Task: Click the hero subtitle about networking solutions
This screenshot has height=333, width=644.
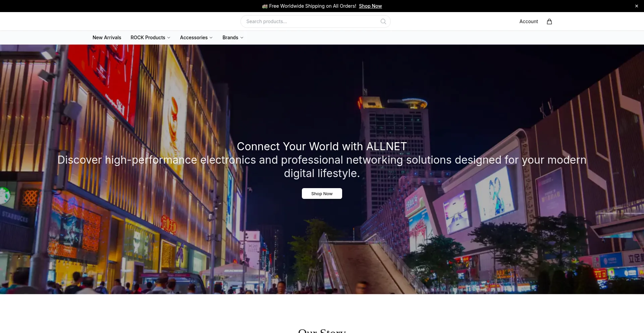Action: [322, 167]
